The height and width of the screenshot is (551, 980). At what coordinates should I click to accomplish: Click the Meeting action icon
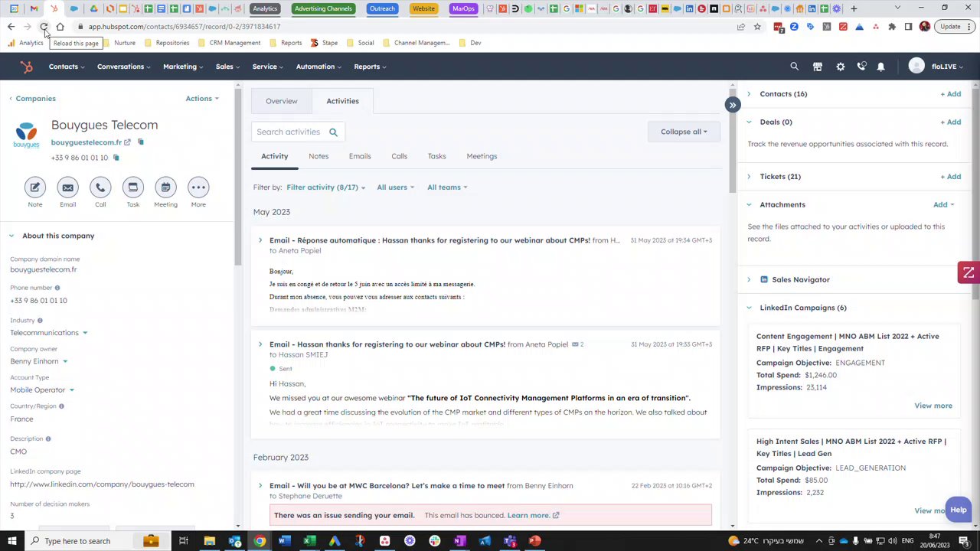[165, 187]
